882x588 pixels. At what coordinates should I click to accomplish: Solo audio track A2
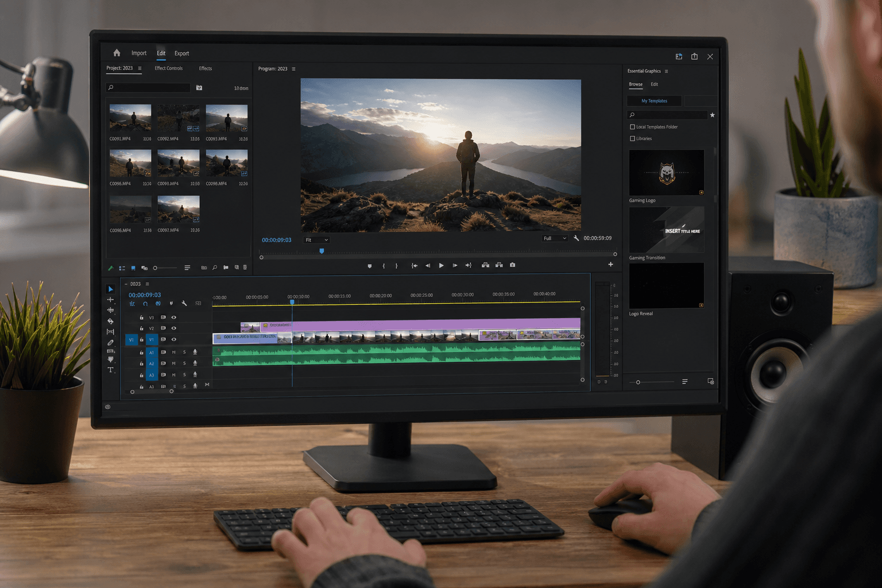(x=184, y=363)
